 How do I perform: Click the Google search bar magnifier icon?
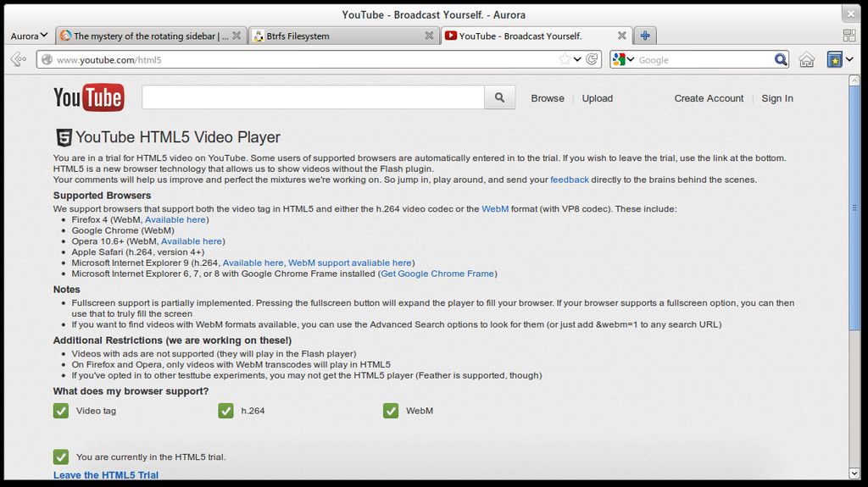click(x=781, y=59)
